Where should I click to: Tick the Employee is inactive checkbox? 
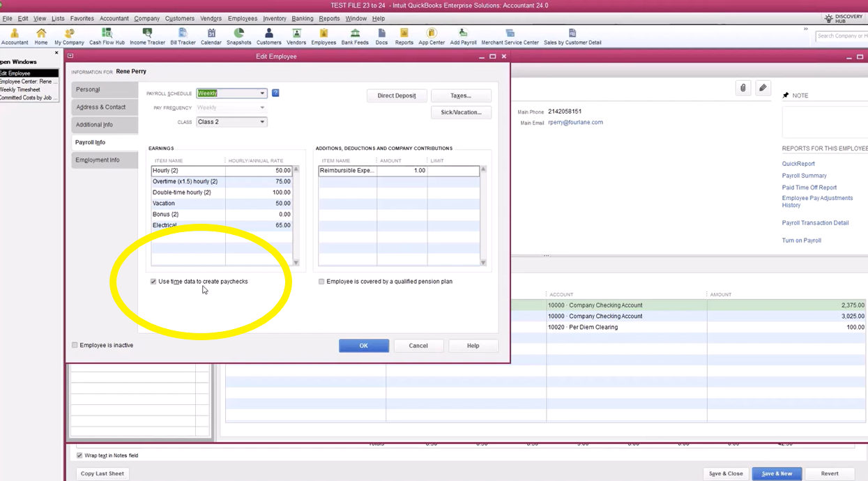(x=75, y=345)
